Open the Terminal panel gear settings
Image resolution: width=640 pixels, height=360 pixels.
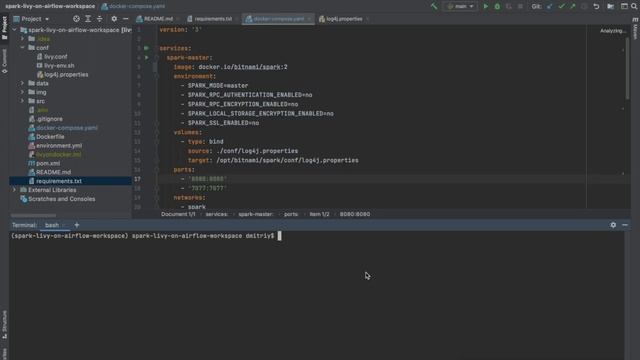coord(613,225)
